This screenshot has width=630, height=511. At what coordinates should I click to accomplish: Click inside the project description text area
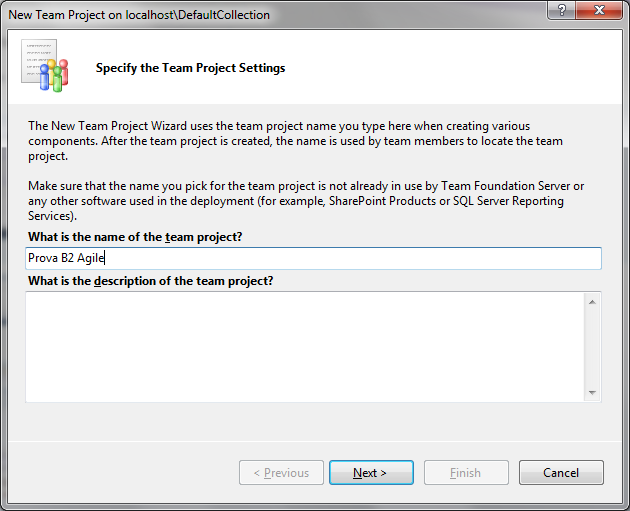(305, 347)
